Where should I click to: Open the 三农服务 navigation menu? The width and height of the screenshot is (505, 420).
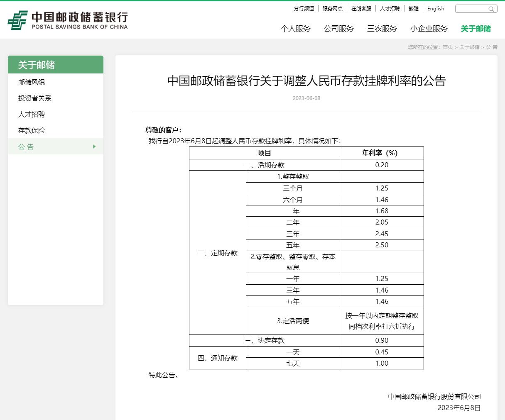tap(382, 28)
